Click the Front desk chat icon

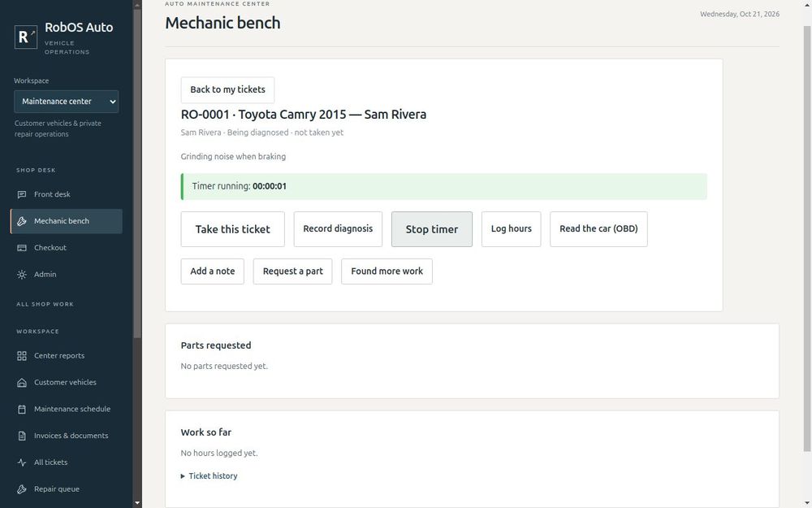click(x=22, y=194)
